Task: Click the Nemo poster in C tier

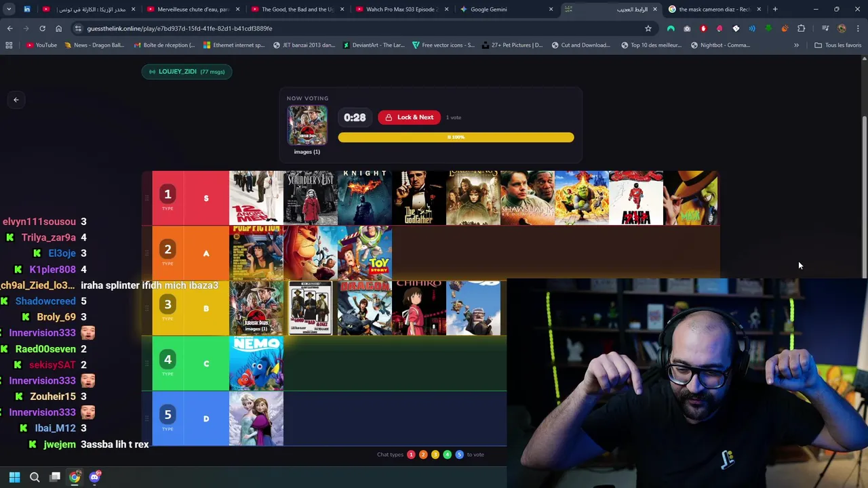Action: tap(256, 363)
